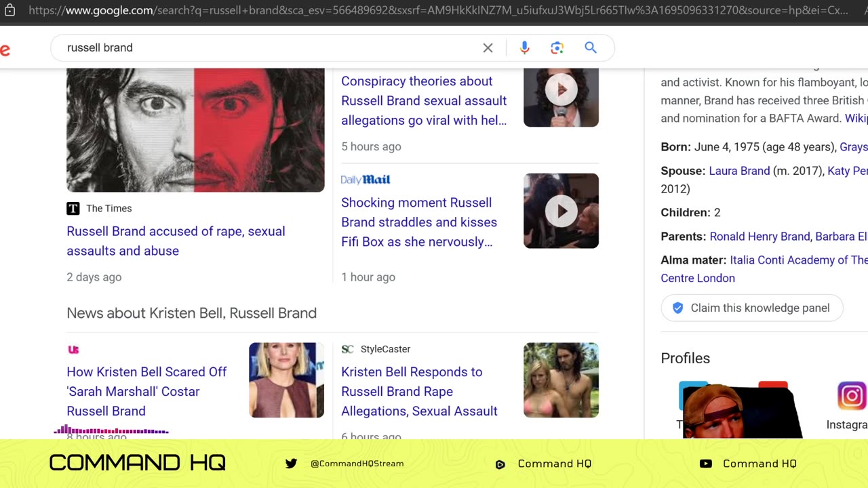868x488 pixels.
Task: Open the Times black-and-red portrait image
Action: [x=195, y=129]
